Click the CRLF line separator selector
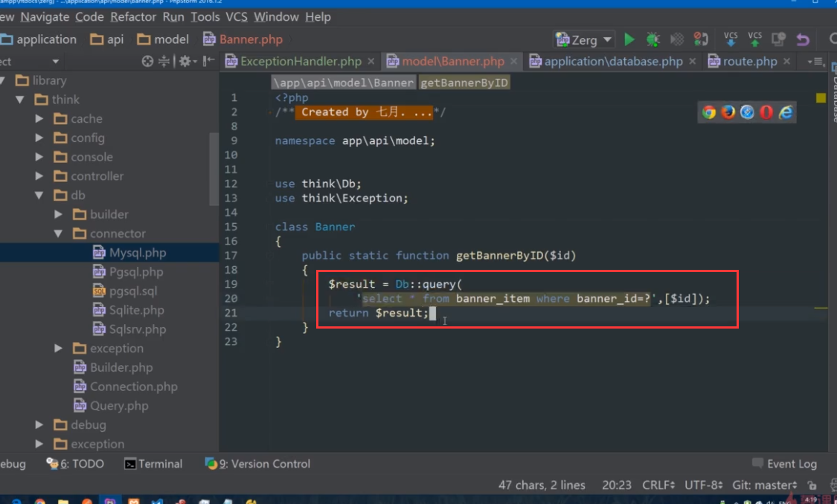This screenshot has height=504, width=837. coord(658,485)
